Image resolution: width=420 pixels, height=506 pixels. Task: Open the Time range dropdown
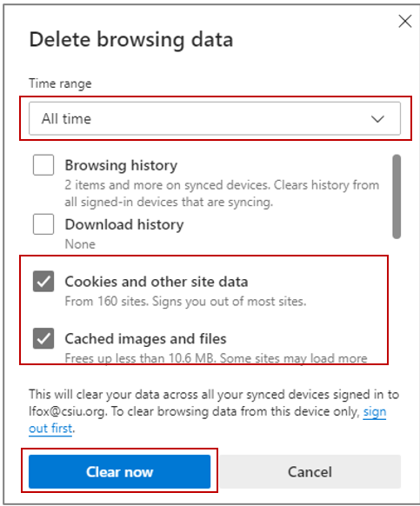pos(215,118)
